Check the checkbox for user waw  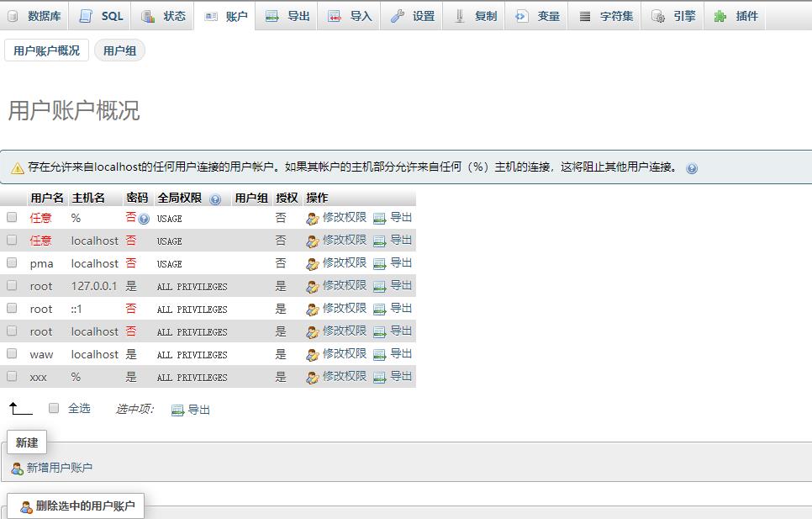click(12, 354)
